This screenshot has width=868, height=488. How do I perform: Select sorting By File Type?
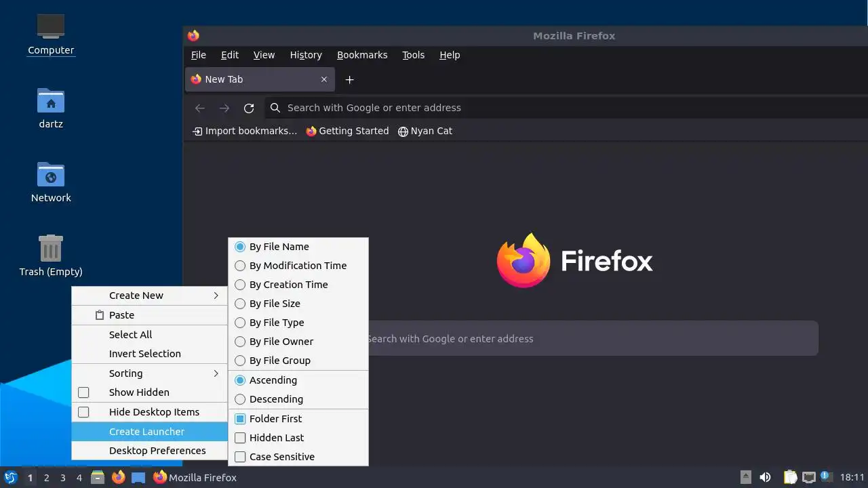[298, 323]
